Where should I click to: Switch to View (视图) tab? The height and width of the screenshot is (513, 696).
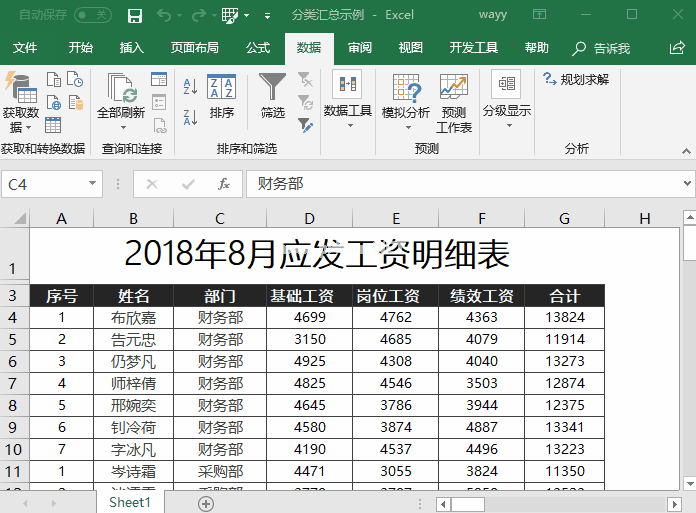[x=411, y=47]
